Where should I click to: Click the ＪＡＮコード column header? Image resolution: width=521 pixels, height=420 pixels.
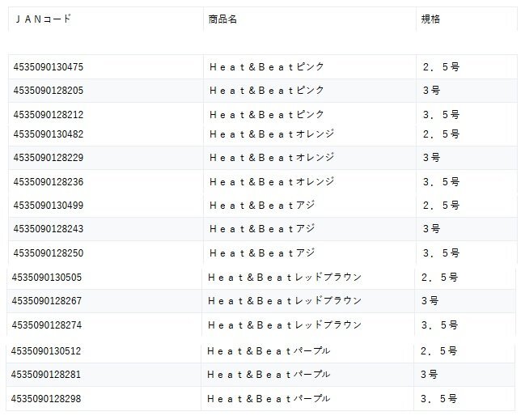pyautogui.click(x=43, y=19)
